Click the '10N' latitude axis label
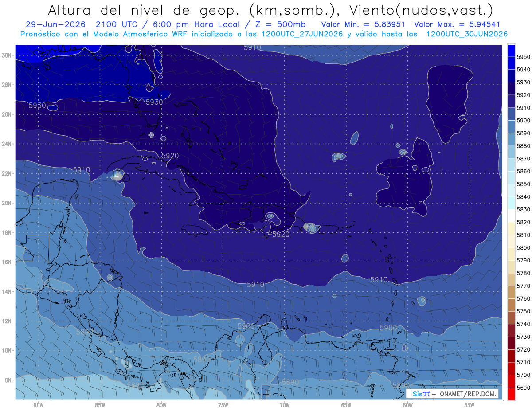Viewport: 532px width, 411px height. [x=8, y=351]
